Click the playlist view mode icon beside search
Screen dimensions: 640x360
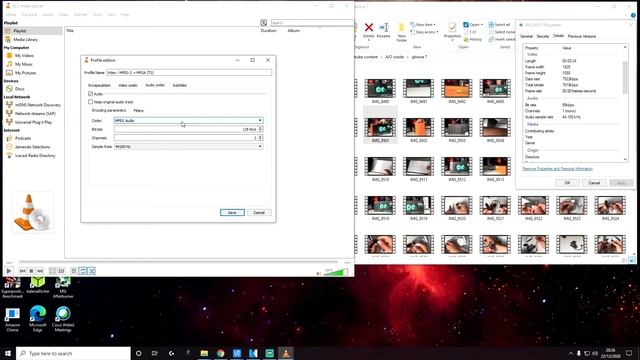(x=264, y=23)
